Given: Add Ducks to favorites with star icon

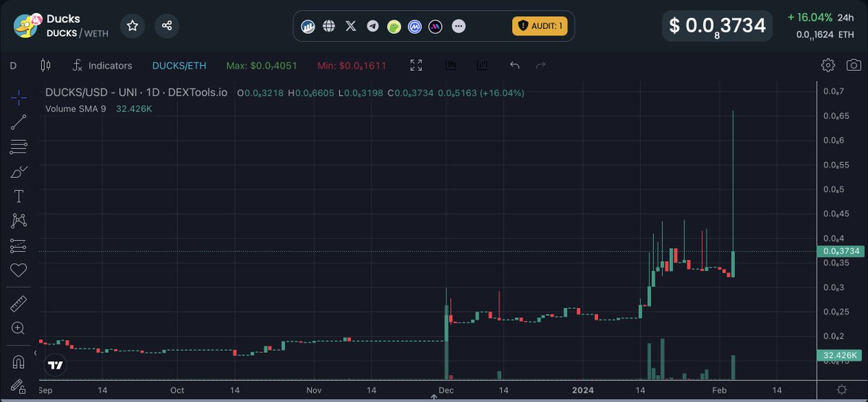Looking at the screenshot, I should (x=132, y=26).
